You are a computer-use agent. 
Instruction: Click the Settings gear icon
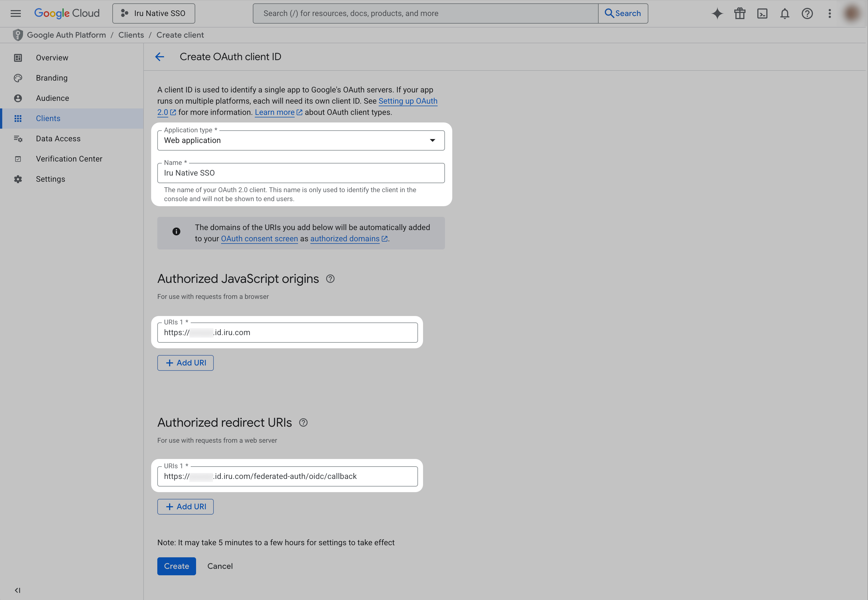(x=18, y=179)
